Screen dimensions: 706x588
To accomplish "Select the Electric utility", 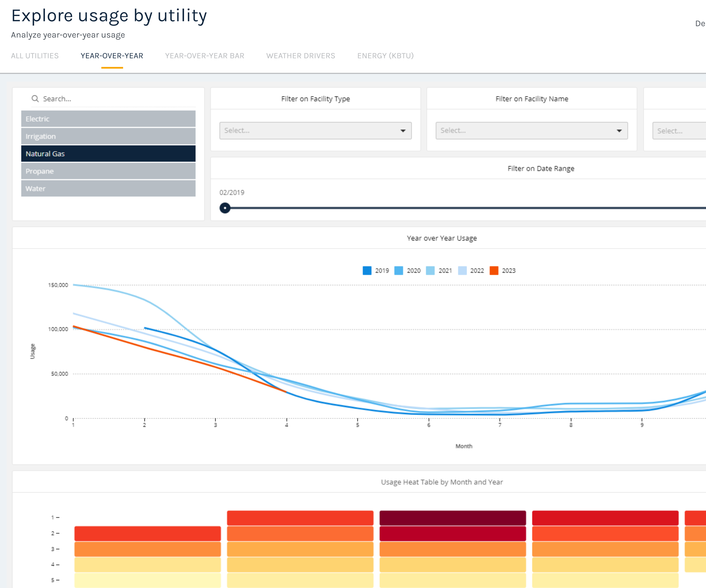I will point(108,119).
